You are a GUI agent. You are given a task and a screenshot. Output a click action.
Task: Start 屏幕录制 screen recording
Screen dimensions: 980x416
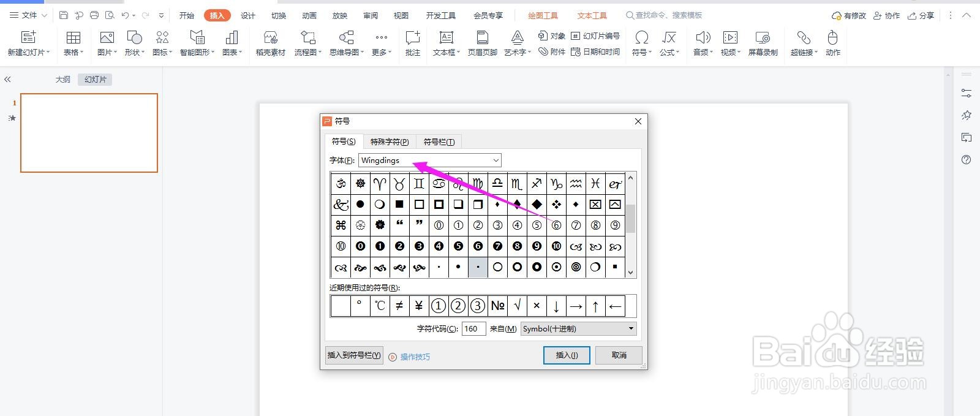click(x=763, y=43)
